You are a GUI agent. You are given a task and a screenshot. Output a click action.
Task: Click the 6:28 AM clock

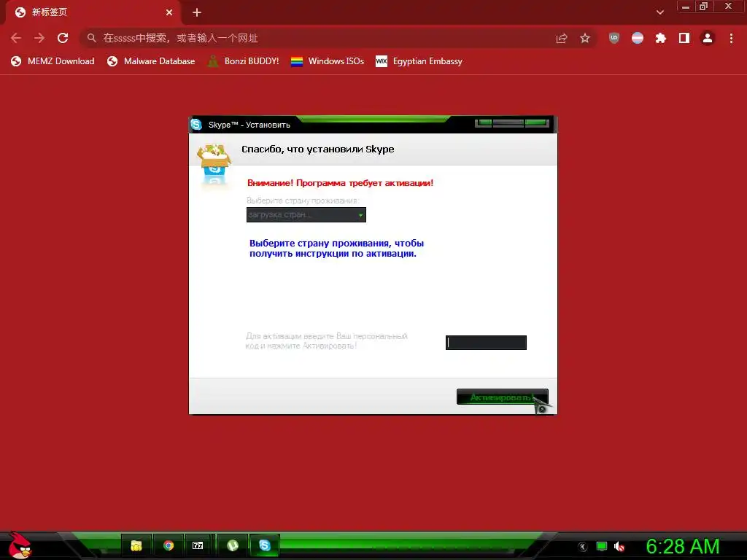pos(682,546)
